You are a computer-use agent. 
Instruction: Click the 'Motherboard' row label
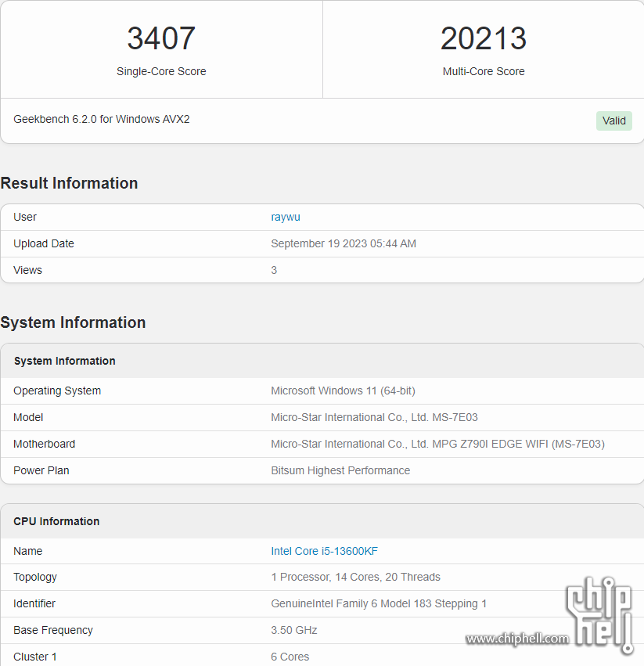click(x=44, y=444)
